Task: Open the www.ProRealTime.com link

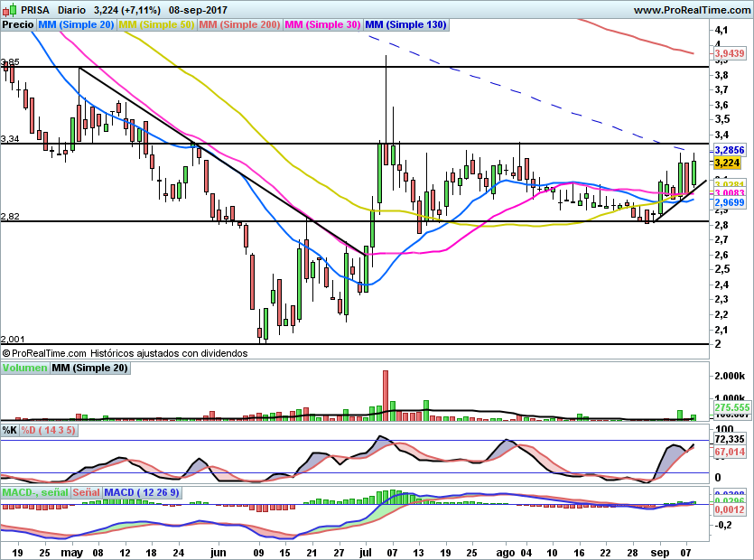Action: [x=691, y=10]
